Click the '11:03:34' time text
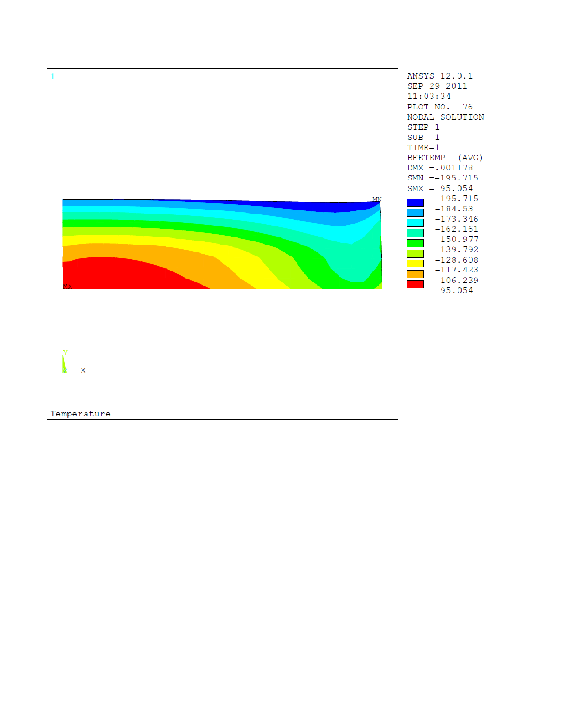Viewport: 563px width, 728px height. pos(429,96)
